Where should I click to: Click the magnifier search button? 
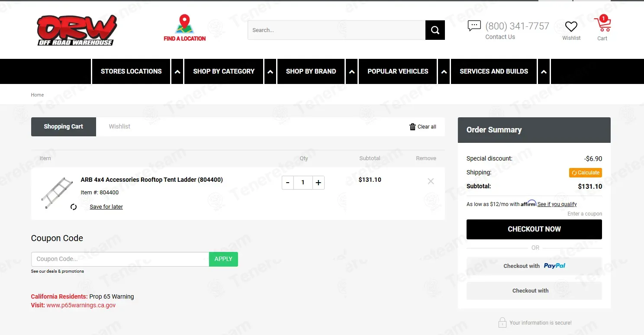coord(435,30)
